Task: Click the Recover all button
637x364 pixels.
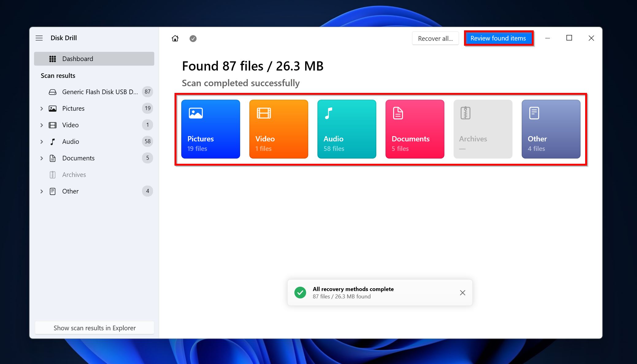Action: (434, 38)
